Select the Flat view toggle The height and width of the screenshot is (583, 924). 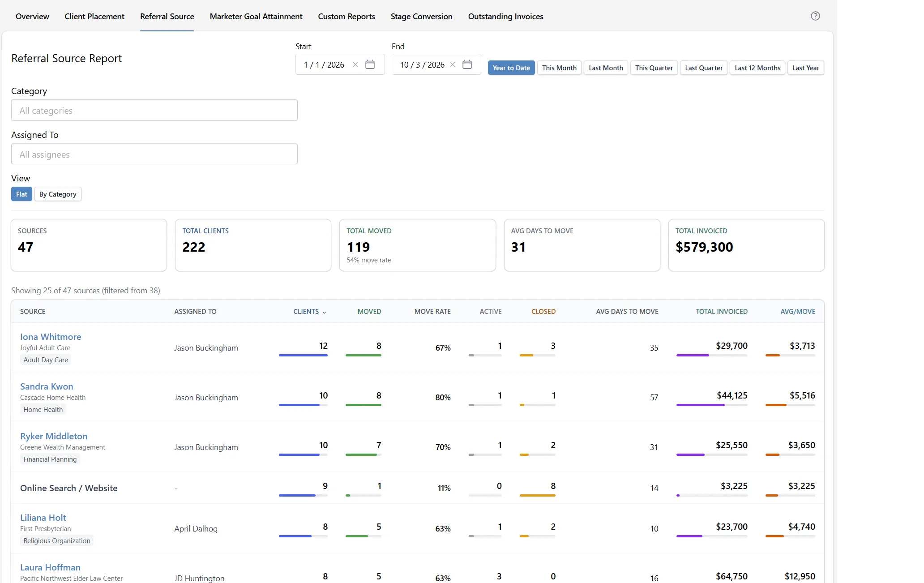(x=21, y=194)
